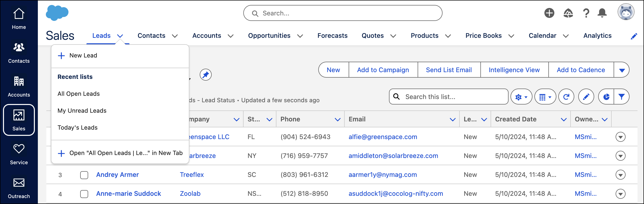This screenshot has width=644, height=204.
Task: Open the Help question mark icon
Action: point(586,13)
